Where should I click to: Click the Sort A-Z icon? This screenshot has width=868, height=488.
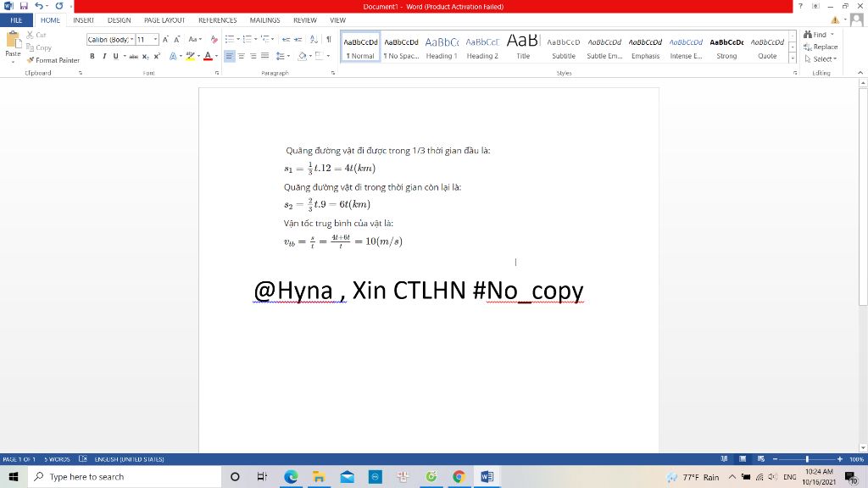pos(314,39)
